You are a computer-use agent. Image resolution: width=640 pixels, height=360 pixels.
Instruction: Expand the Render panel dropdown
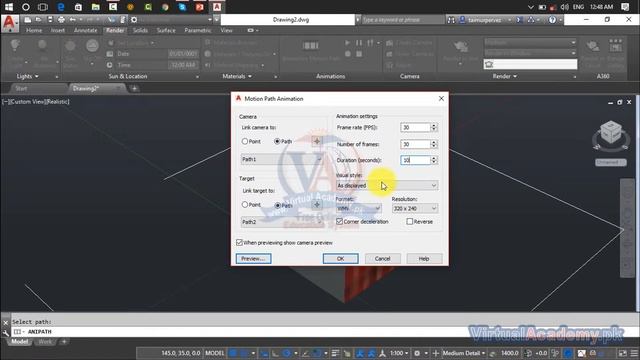pos(504,76)
